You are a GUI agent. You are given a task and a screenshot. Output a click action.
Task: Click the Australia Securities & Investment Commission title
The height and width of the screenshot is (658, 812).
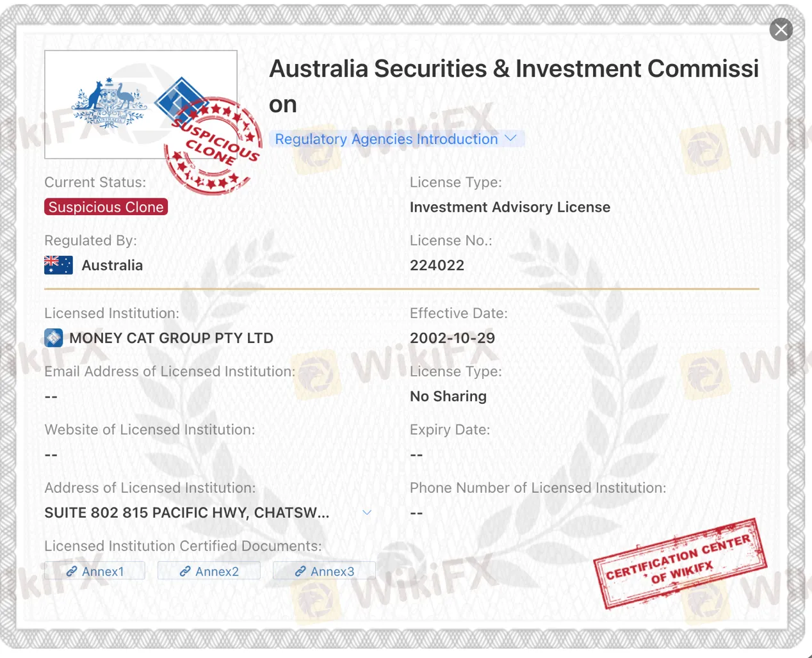point(514,86)
